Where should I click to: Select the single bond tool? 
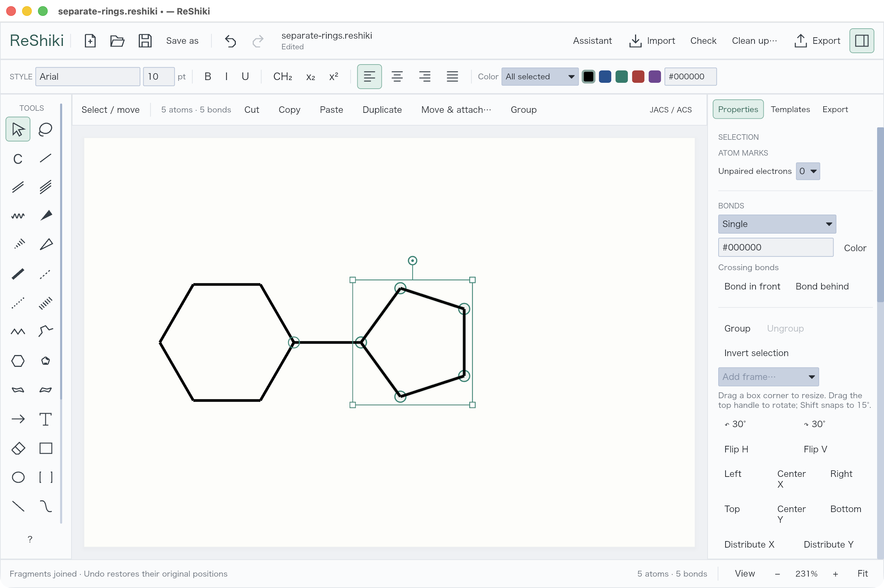[45, 159]
